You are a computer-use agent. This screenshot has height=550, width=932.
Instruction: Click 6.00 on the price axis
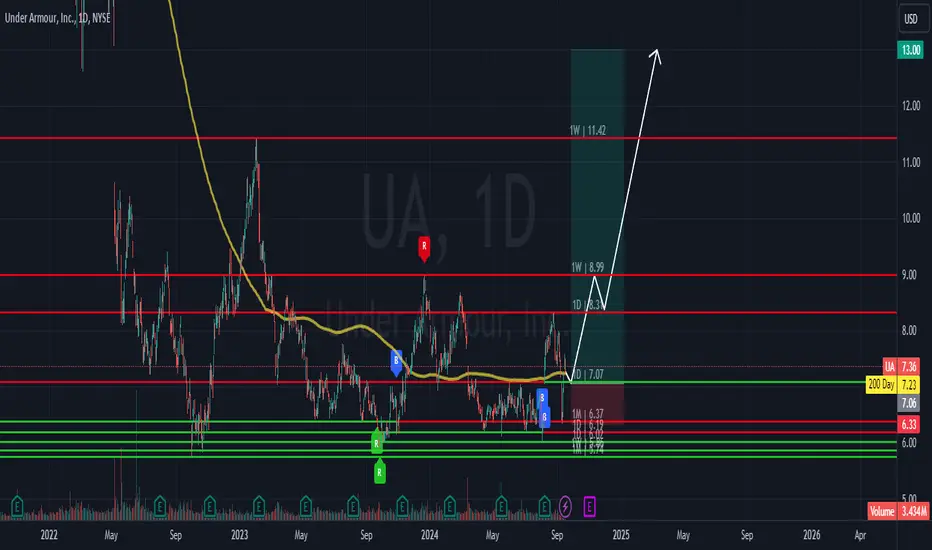[x=909, y=443]
